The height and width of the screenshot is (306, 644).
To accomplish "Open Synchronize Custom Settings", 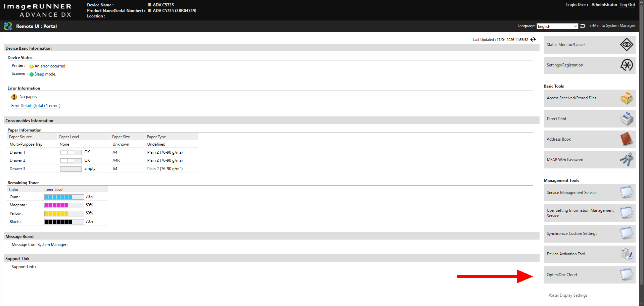I will [590, 234].
